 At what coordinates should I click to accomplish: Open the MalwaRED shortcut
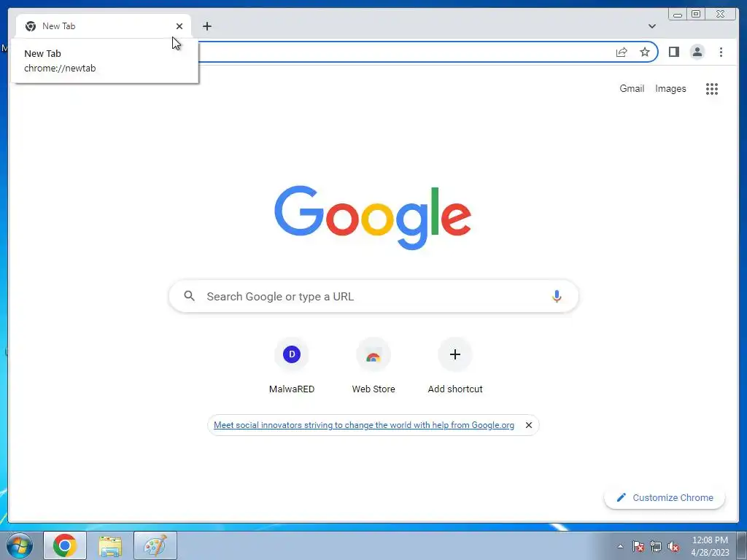coord(292,366)
